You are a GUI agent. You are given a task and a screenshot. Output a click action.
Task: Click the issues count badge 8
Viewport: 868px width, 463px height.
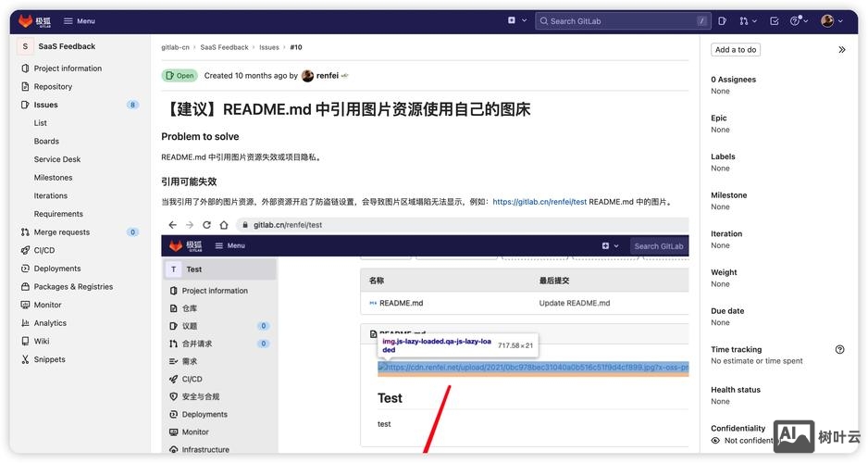tap(132, 105)
